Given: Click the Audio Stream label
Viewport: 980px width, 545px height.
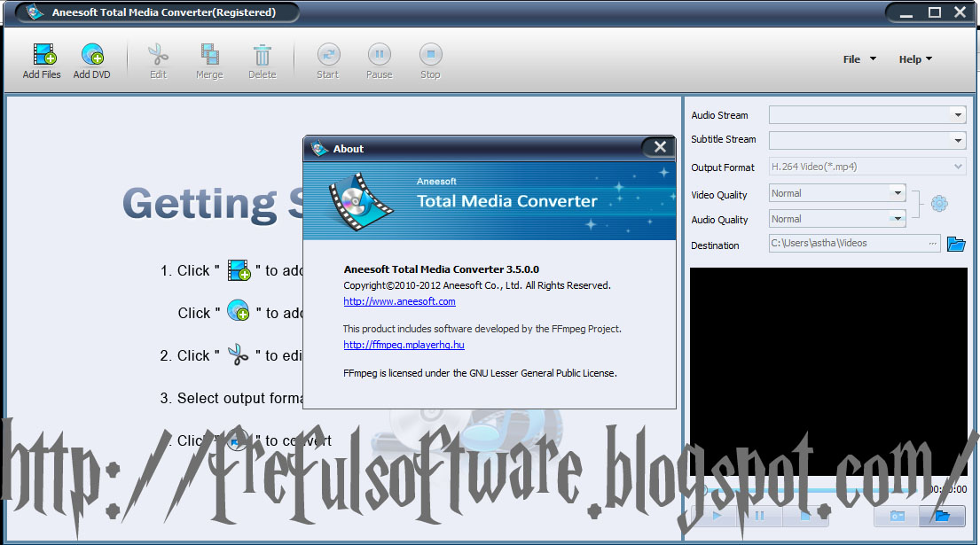Looking at the screenshot, I should (x=719, y=115).
